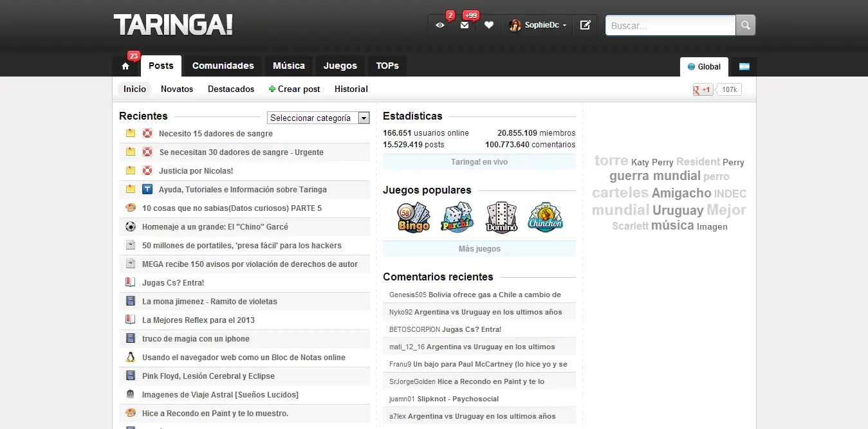Open post 'Jugas Cs? Entra!' in Recientes
Screen dimensions: 868x429
pos(173,283)
